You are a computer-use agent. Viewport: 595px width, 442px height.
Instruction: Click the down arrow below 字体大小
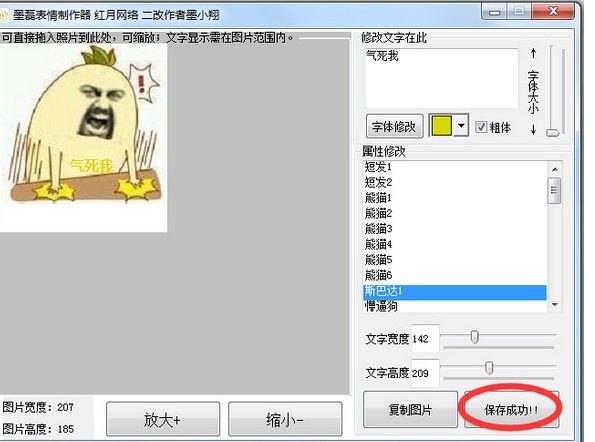tap(533, 129)
